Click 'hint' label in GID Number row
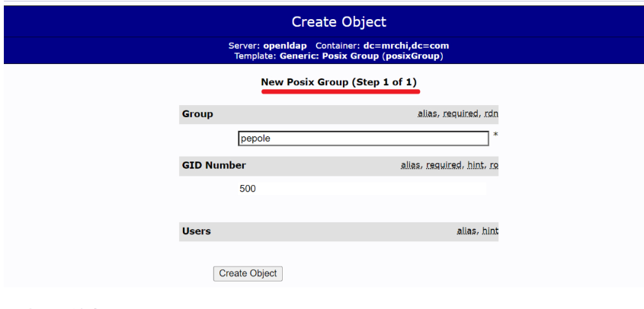 (476, 165)
